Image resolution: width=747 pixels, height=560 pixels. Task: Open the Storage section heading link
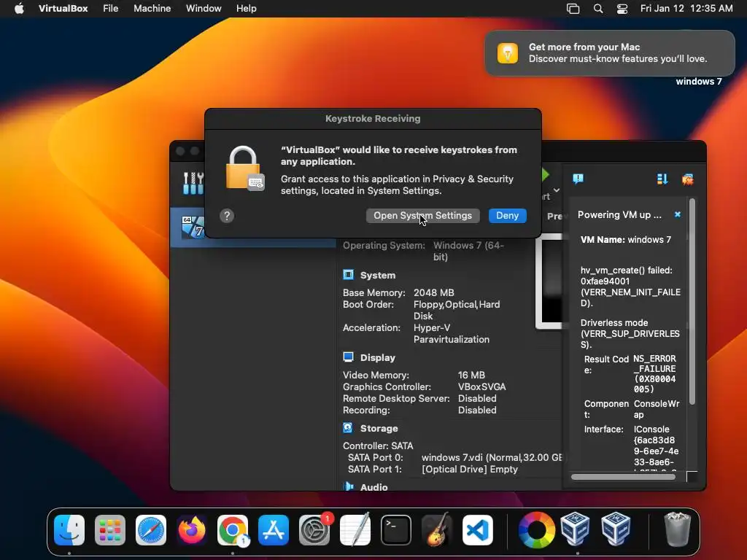[379, 429]
